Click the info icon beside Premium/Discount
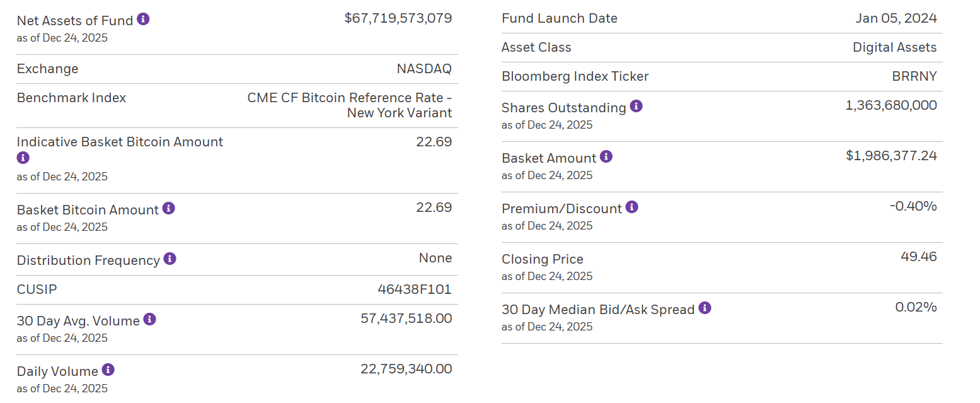The width and height of the screenshot is (980, 403). click(x=631, y=207)
